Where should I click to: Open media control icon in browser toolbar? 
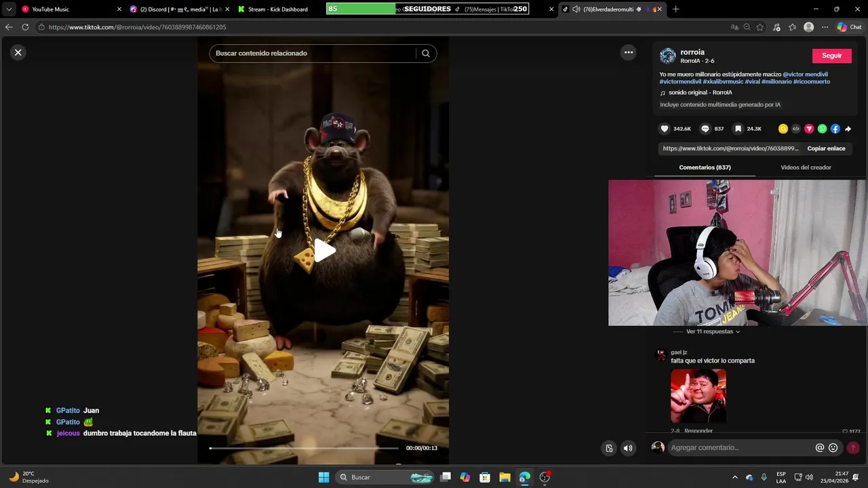[776, 27]
